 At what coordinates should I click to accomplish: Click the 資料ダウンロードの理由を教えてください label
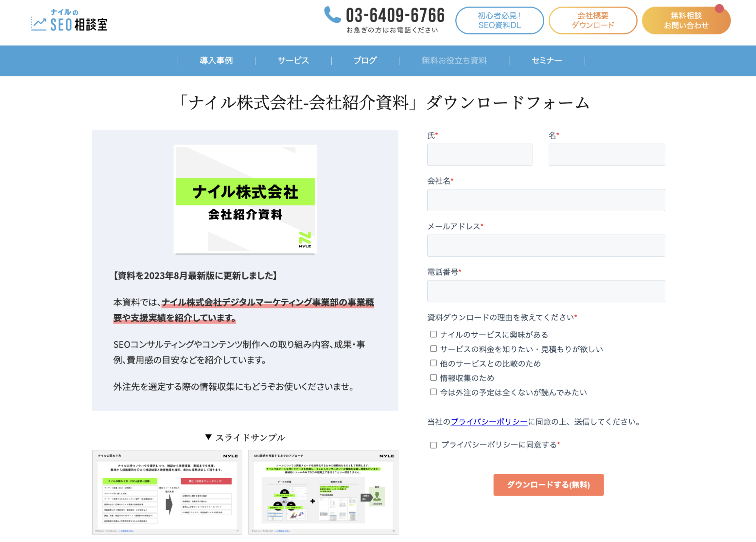tap(502, 317)
